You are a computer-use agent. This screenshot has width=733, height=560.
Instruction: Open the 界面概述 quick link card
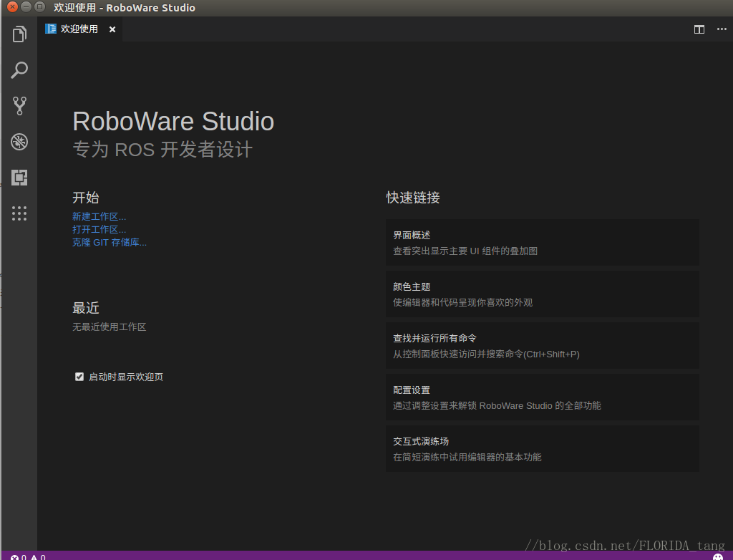[x=543, y=242]
